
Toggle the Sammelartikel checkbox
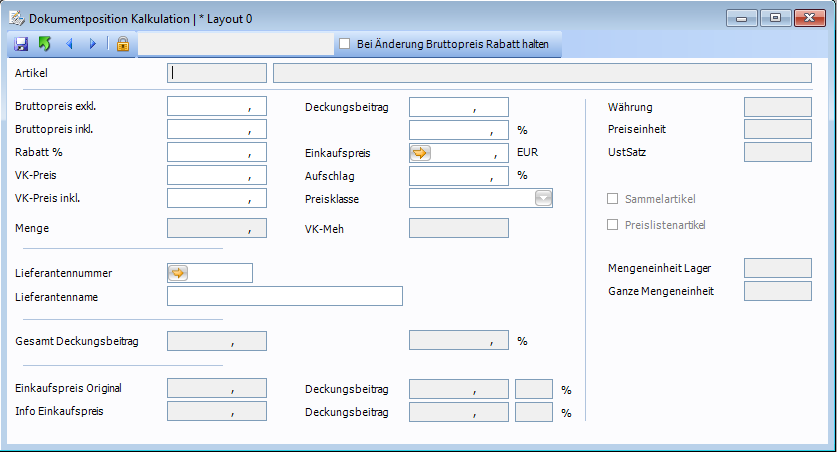(613, 199)
